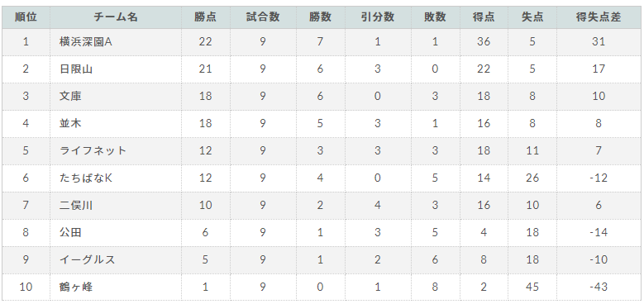Click the 得点 value 36
644x304 pixels.
484,41
